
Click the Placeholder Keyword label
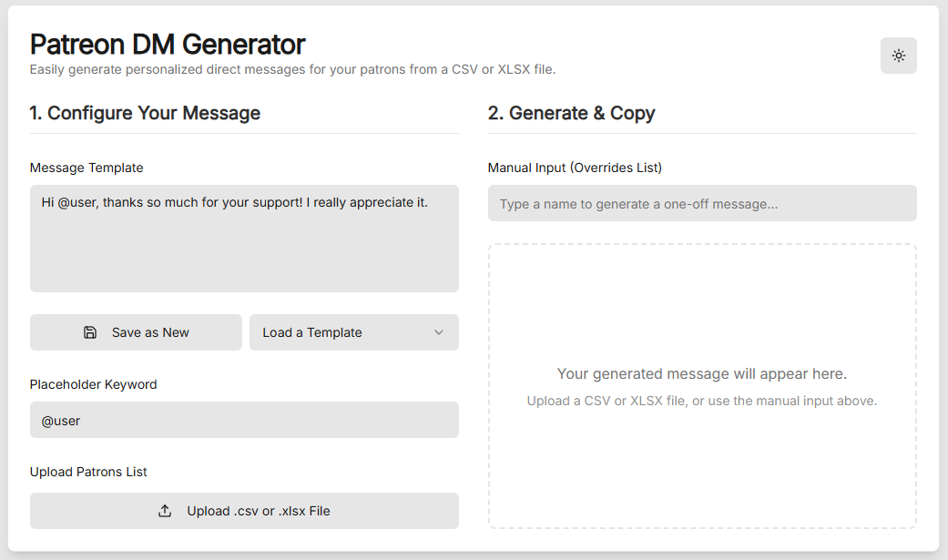coord(93,384)
